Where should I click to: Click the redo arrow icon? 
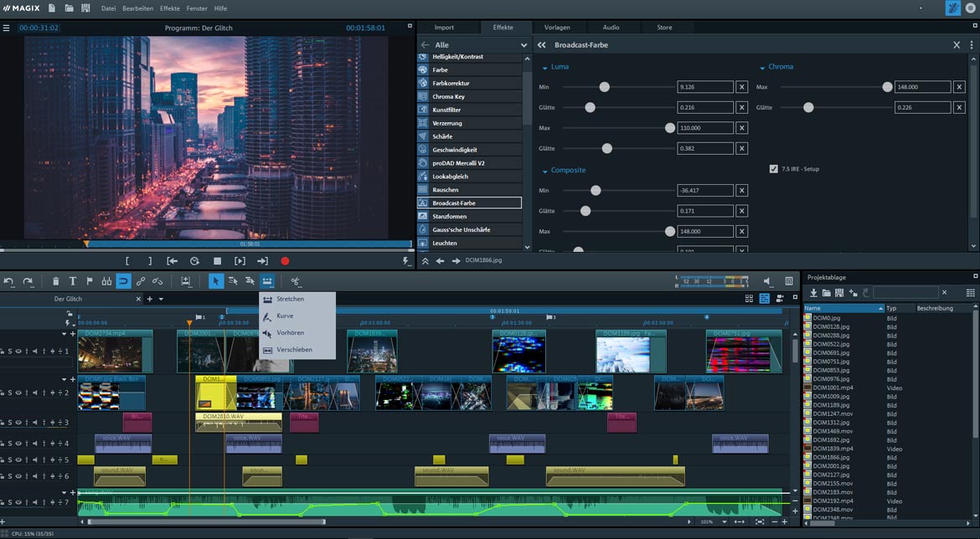(x=28, y=282)
